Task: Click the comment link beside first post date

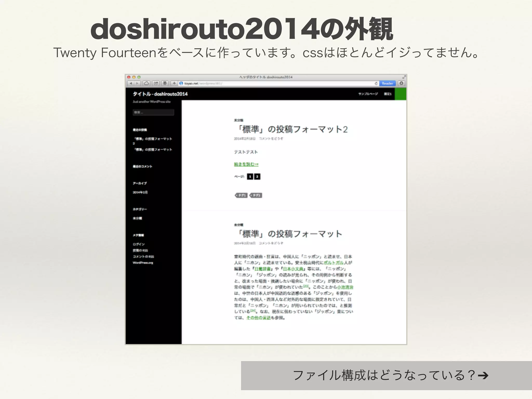Action: 271,139
